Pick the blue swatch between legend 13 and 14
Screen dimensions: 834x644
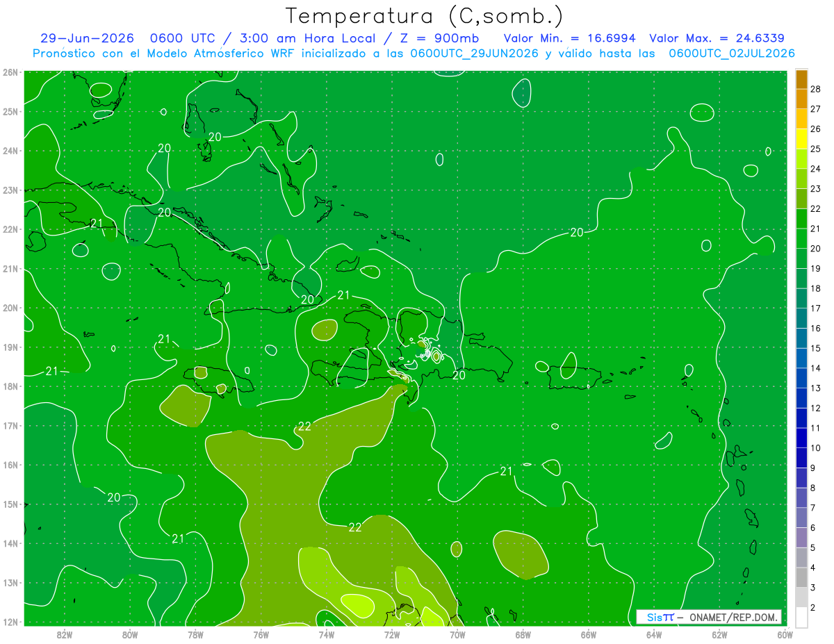pos(801,378)
